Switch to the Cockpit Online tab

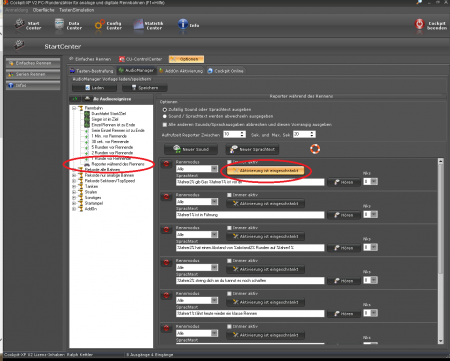226,71
